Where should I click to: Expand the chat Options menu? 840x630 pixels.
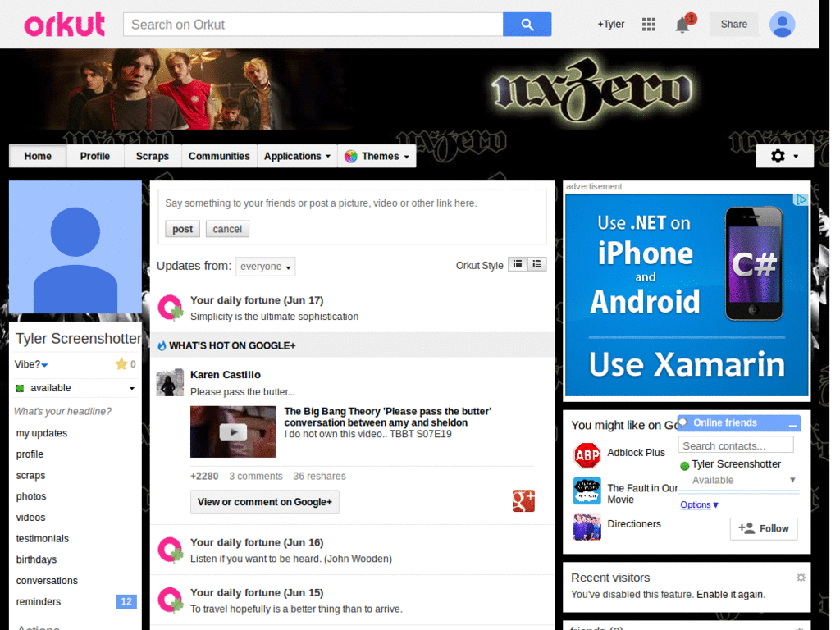699,504
